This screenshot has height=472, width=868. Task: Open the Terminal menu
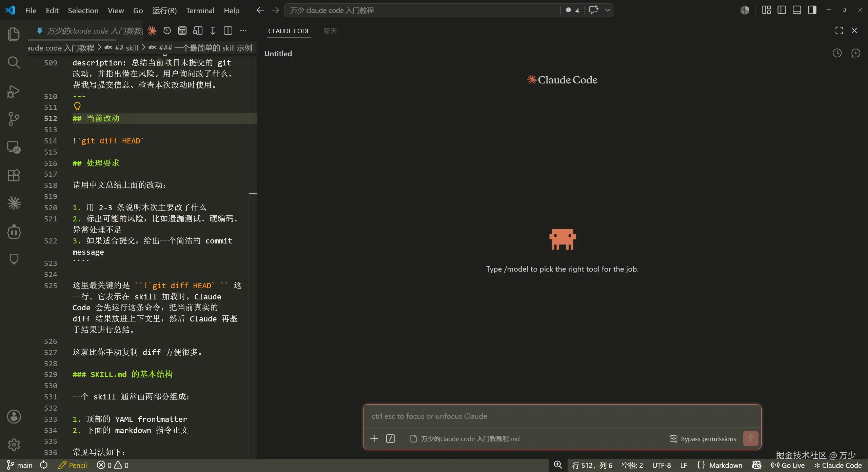(200, 11)
